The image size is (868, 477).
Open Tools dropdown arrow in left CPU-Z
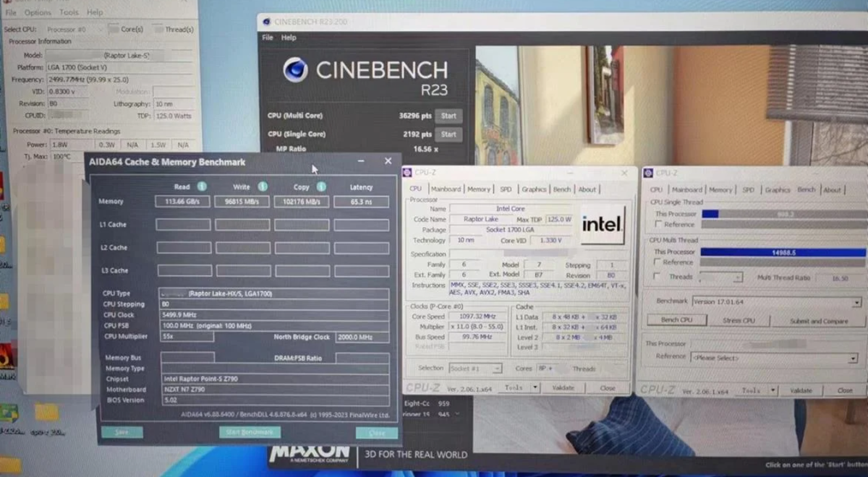pos(535,388)
